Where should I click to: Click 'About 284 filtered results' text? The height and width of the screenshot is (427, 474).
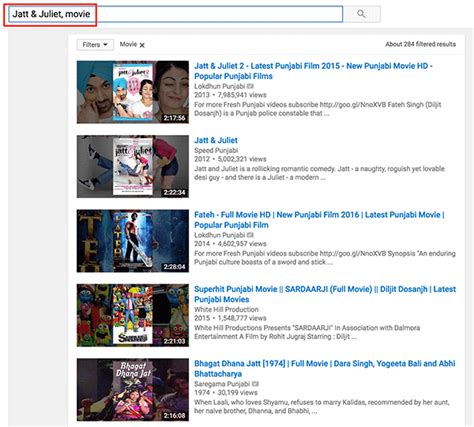420,44
